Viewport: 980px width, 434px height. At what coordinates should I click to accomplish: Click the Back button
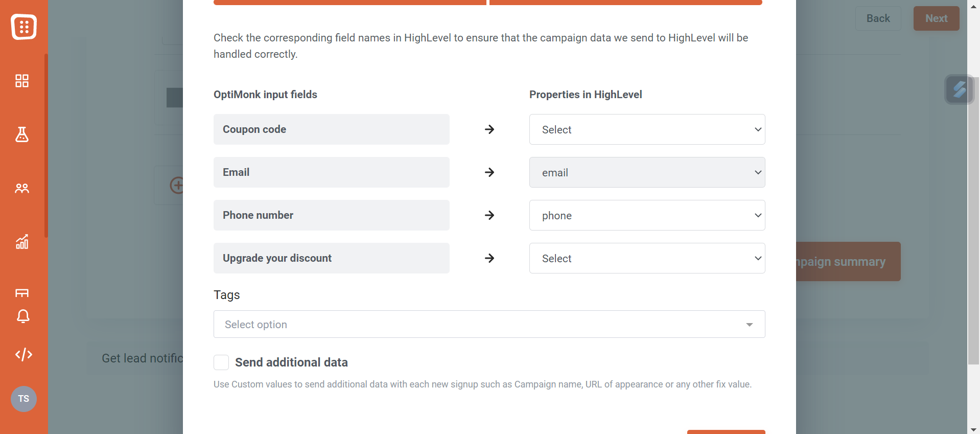click(878, 18)
